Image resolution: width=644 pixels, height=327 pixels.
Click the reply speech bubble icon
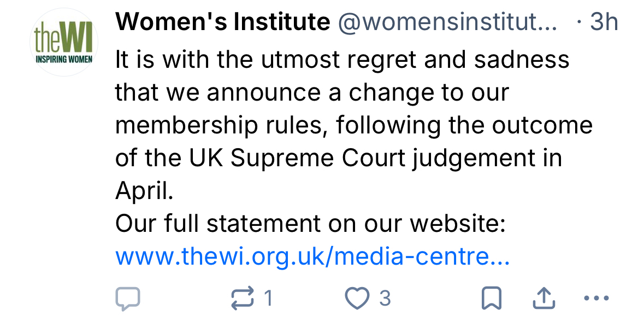(128, 299)
